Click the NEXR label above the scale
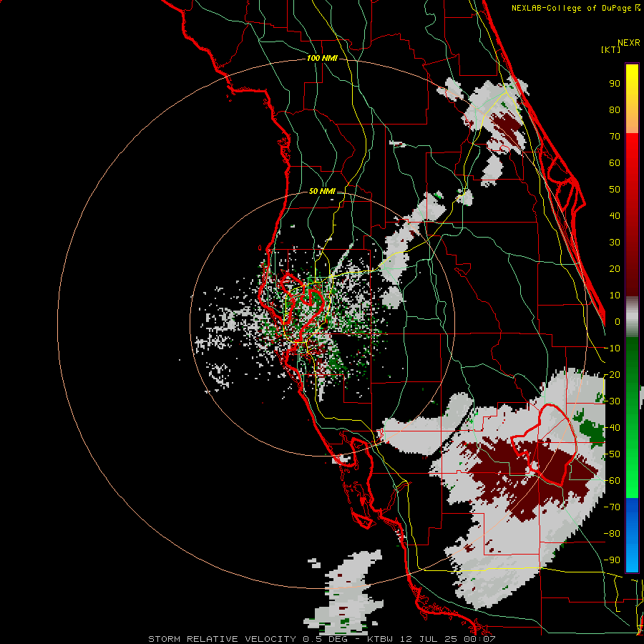Screen dimensions: 644x644 point(629,43)
